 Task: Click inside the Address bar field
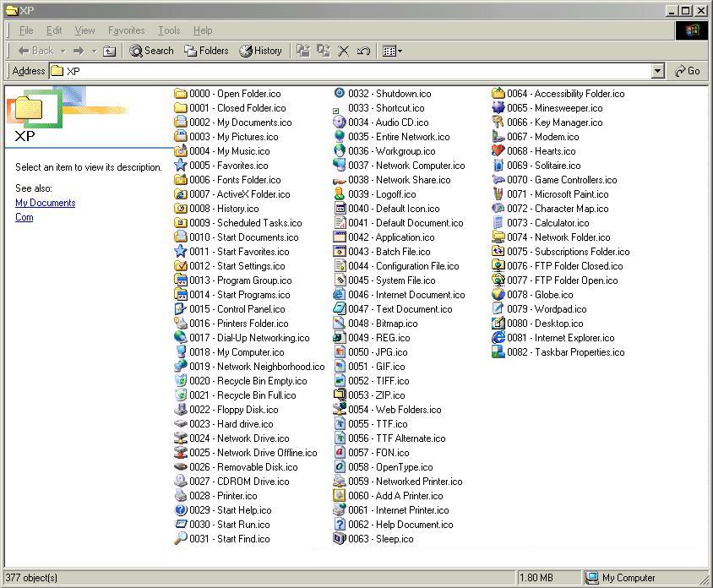pyautogui.click(x=355, y=72)
